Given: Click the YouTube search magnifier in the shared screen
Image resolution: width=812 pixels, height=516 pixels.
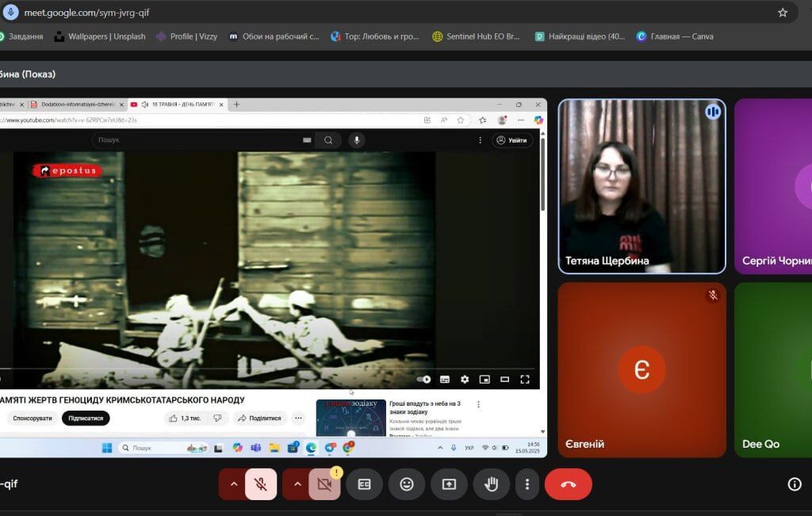Looking at the screenshot, I should pyautogui.click(x=328, y=140).
